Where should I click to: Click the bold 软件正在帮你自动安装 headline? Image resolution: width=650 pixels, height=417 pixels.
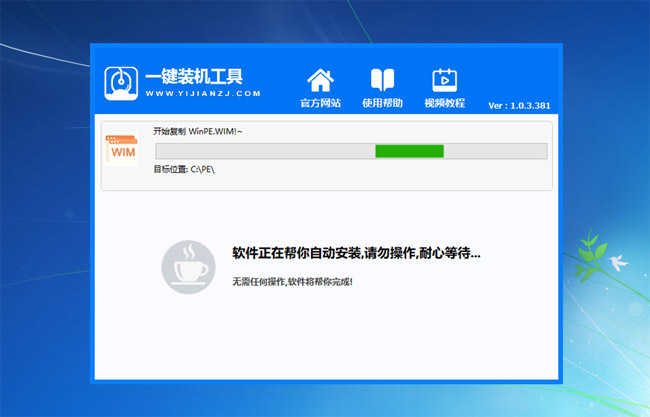[355, 253]
